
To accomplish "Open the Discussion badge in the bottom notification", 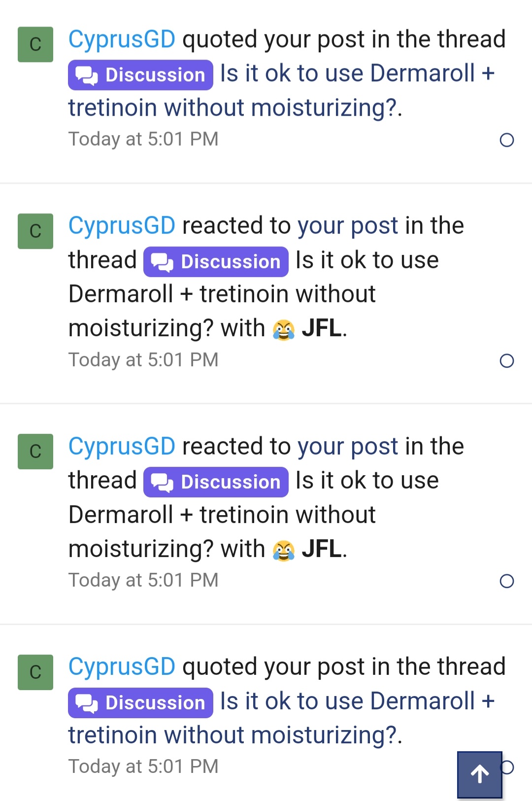I will (140, 702).
